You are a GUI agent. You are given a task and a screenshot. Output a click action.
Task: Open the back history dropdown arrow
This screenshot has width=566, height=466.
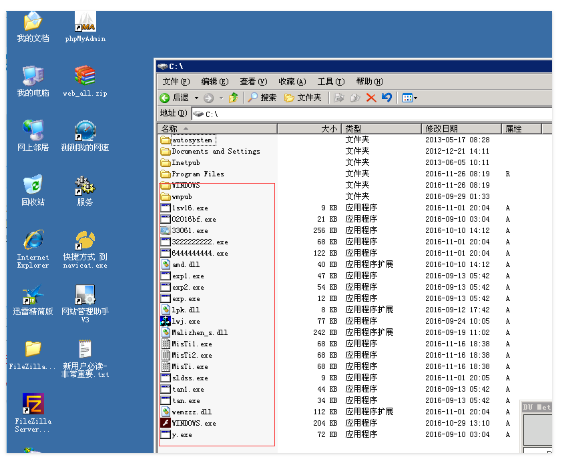[x=197, y=98]
